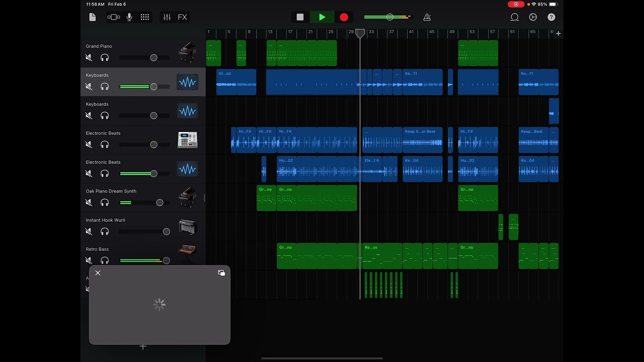Image resolution: width=644 pixels, height=362 pixels.
Task: Solo the Instant Hook Wurli track
Action: pos(105,232)
